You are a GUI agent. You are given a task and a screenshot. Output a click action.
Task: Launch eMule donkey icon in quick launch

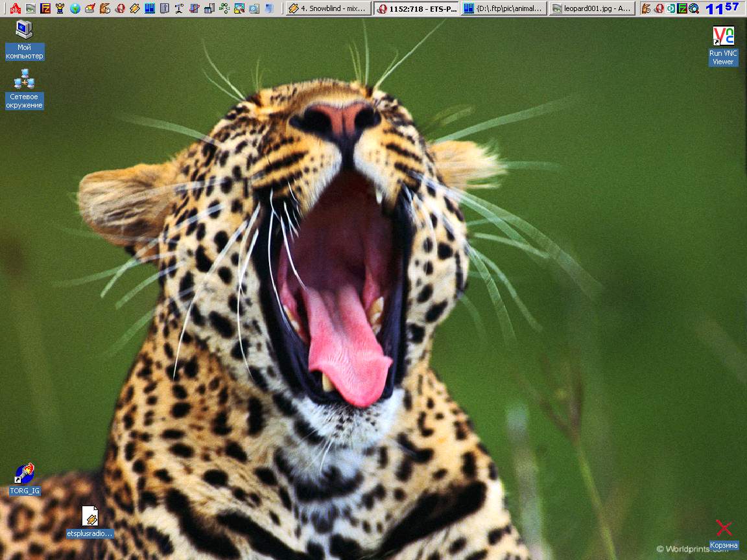[105, 8]
